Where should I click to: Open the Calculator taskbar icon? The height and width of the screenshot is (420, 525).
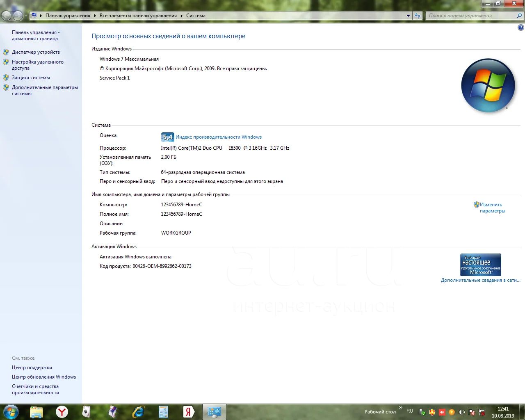(x=163, y=412)
